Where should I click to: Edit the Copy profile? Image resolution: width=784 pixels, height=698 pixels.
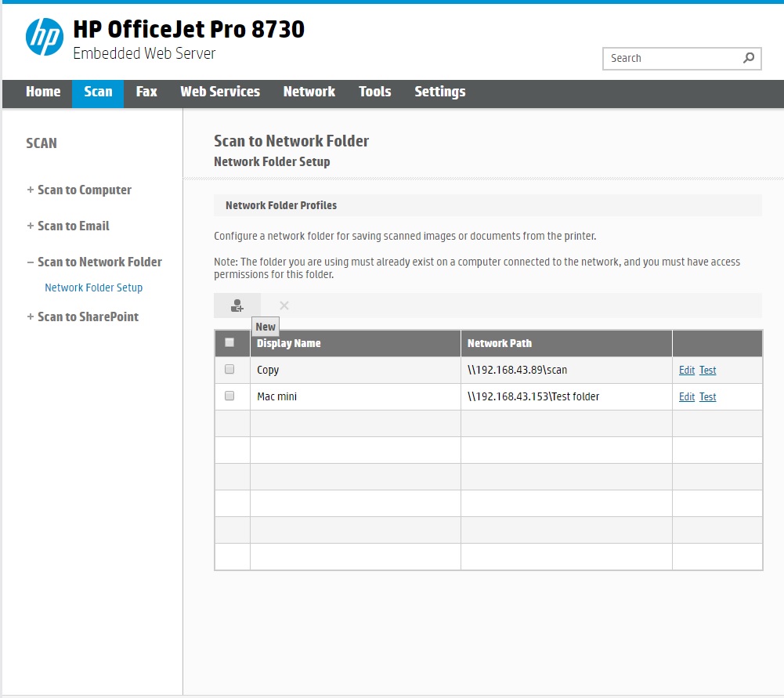687,370
